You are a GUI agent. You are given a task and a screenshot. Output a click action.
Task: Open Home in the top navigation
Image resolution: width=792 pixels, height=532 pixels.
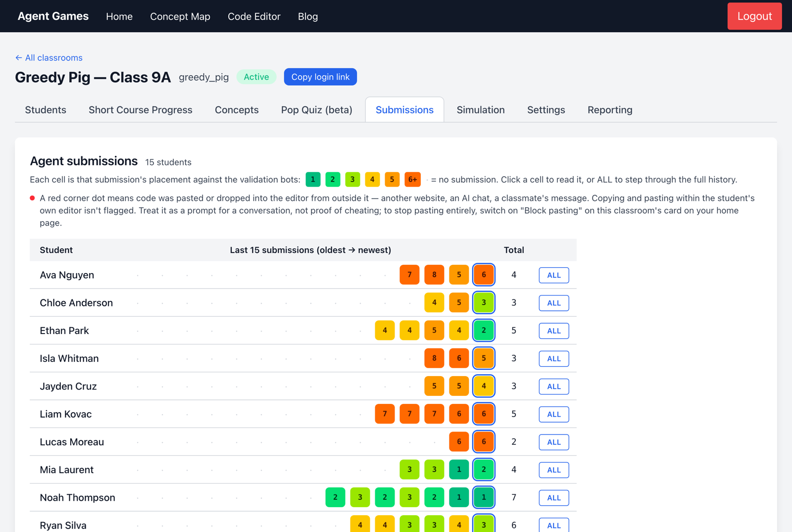(x=119, y=16)
